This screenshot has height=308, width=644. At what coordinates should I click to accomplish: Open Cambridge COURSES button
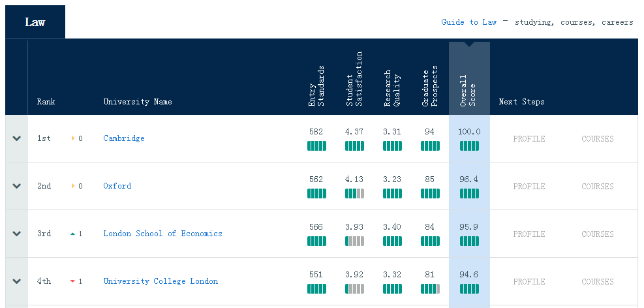tap(598, 139)
